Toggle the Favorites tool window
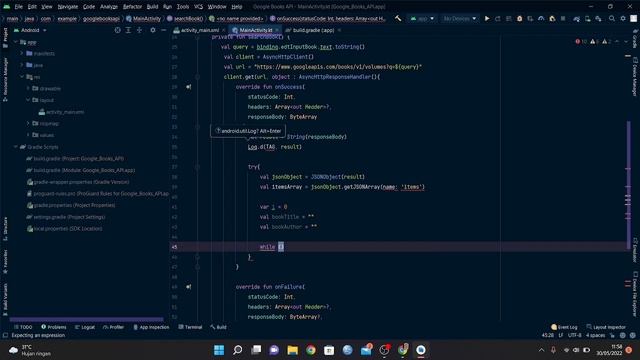Image resolution: width=640 pixels, height=360 pixels. click(5, 262)
